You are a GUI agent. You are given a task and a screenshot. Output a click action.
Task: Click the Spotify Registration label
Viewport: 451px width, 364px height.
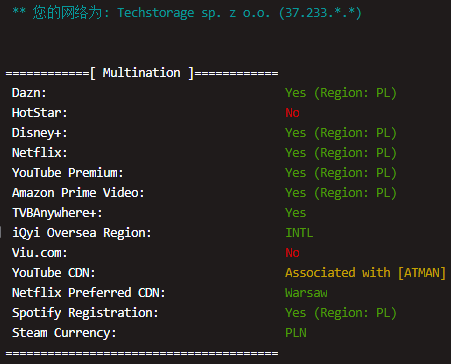[85, 313]
